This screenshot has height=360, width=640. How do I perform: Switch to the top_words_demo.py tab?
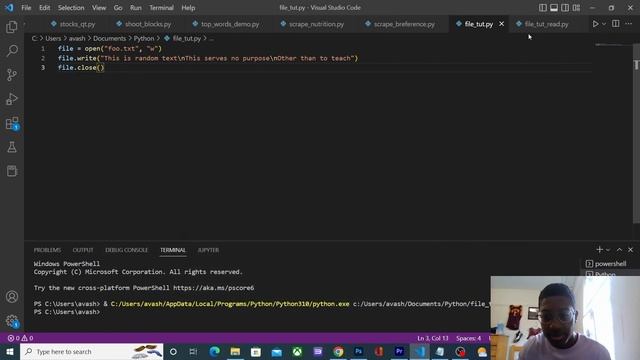pos(226,24)
